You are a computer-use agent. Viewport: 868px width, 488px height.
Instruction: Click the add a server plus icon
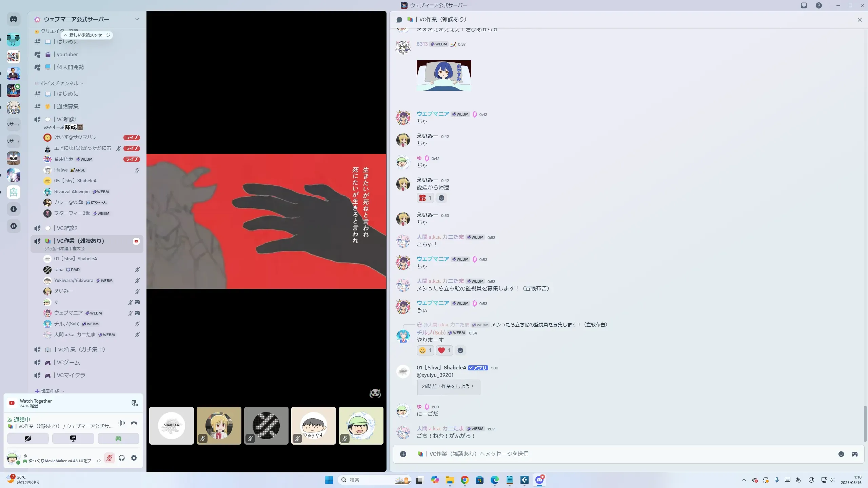tap(14, 209)
